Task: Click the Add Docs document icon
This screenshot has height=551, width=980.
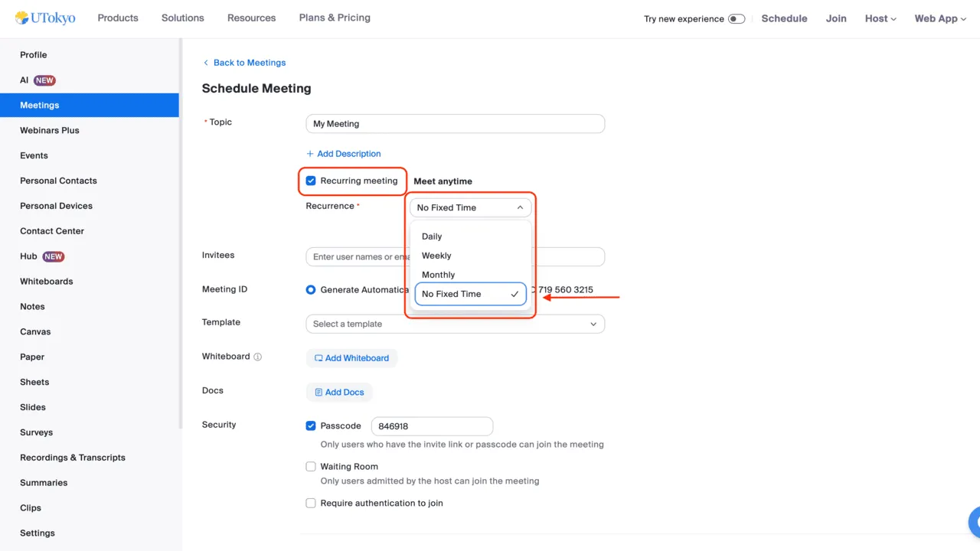Action: pyautogui.click(x=318, y=393)
